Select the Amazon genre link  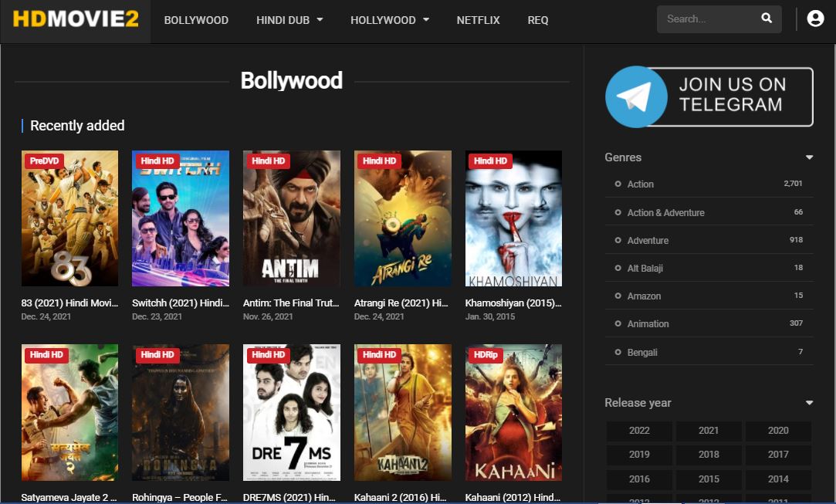coord(644,296)
